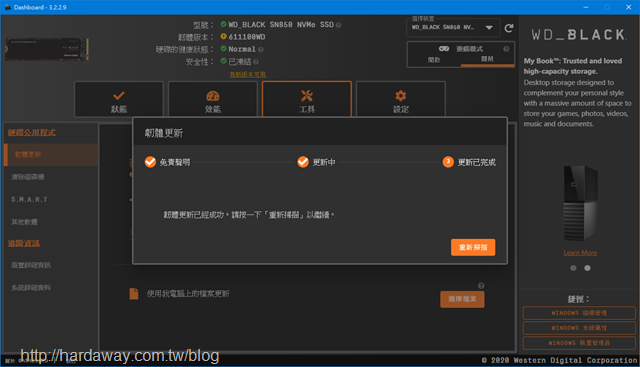Click the firmware version warning icon
Screen dimensions: 640x367
223,36
